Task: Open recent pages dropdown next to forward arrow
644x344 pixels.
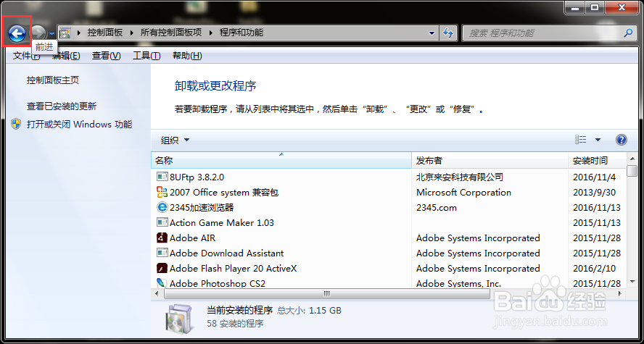Action: (51, 33)
